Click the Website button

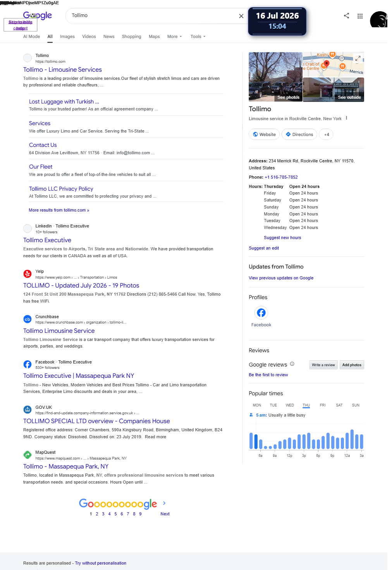point(264,134)
